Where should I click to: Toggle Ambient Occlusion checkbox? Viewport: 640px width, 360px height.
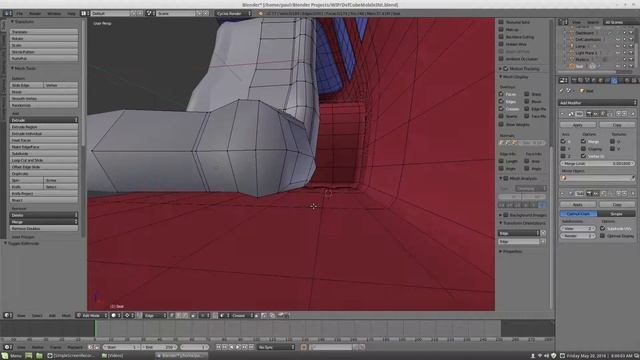(501, 59)
